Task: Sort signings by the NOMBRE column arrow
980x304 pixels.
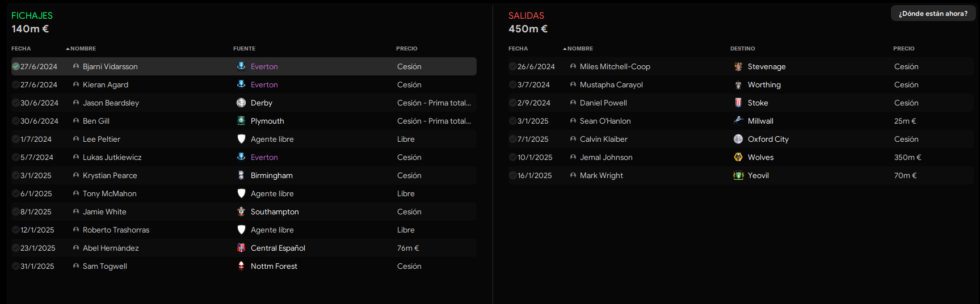Action: pyautogui.click(x=68, y=49)
